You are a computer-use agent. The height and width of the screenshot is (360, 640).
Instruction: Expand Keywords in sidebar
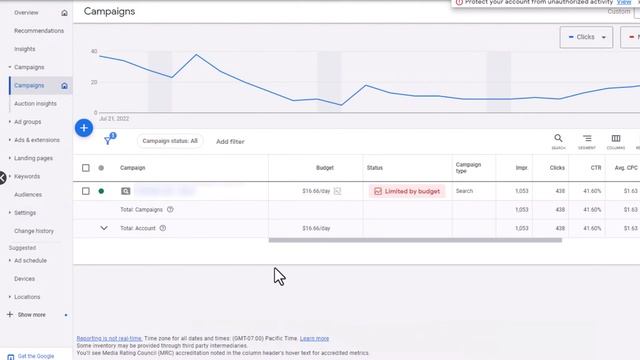tap(10, 176)
